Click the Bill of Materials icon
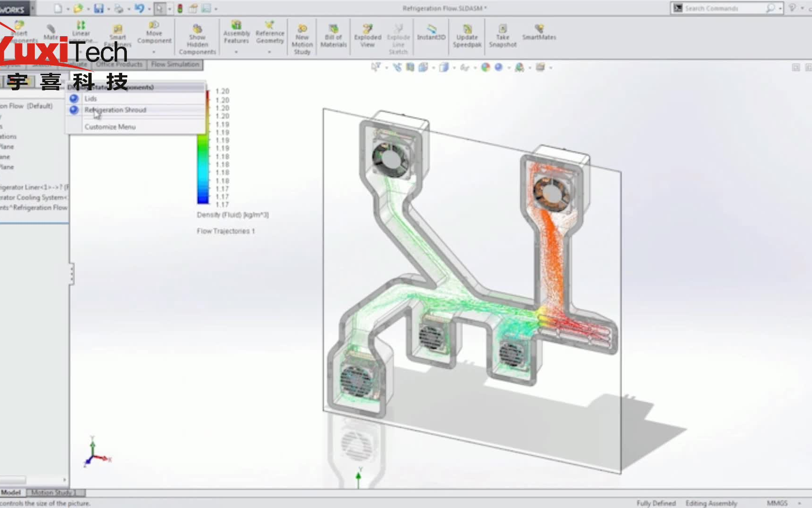Screen dimensions: 812x508 pos(333,33)
